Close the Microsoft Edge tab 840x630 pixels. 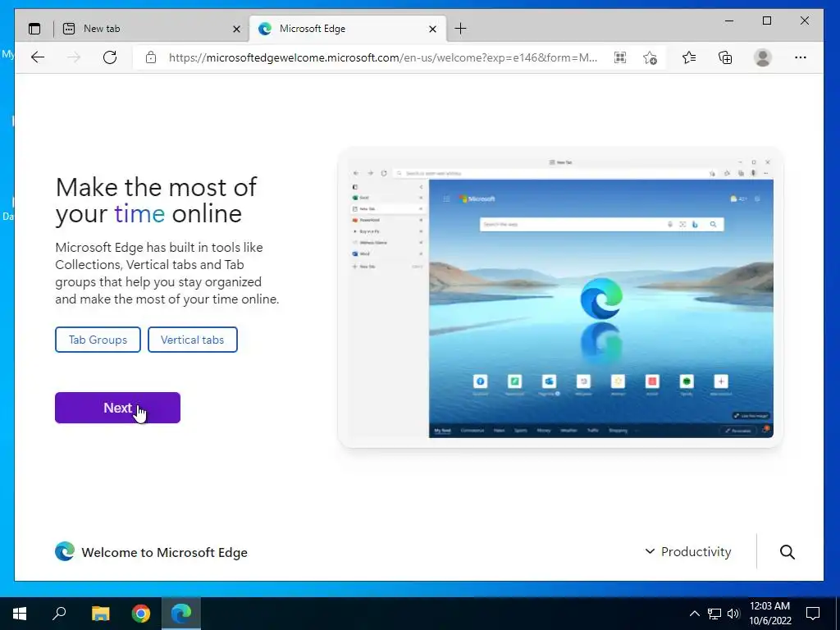click(x=433, y=29)
